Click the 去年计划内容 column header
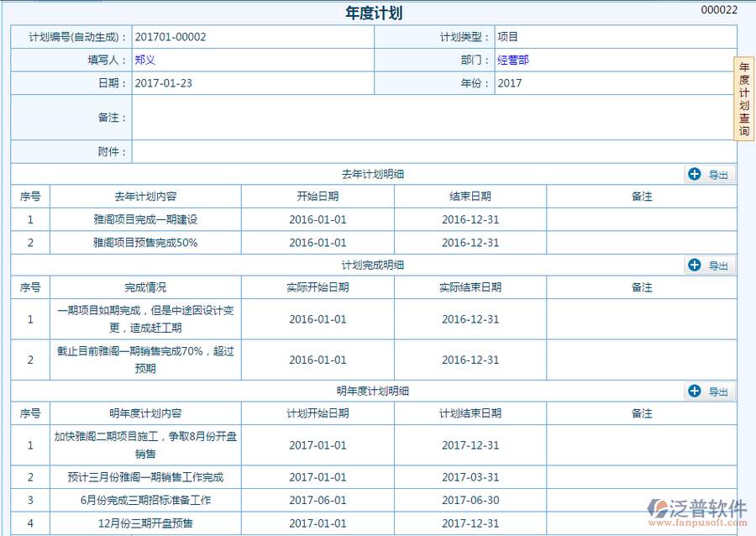 (x=145, y=197)
